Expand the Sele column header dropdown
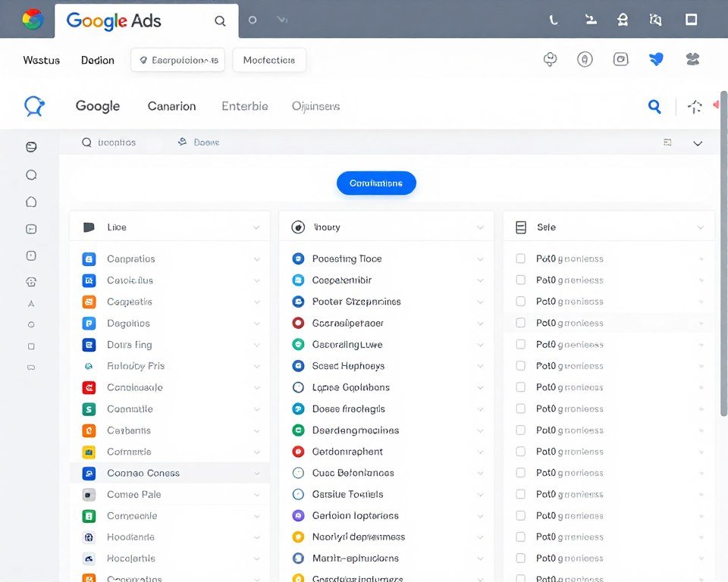Image resolution: width=728 pixels, height=582 pixels. point(700,227)
